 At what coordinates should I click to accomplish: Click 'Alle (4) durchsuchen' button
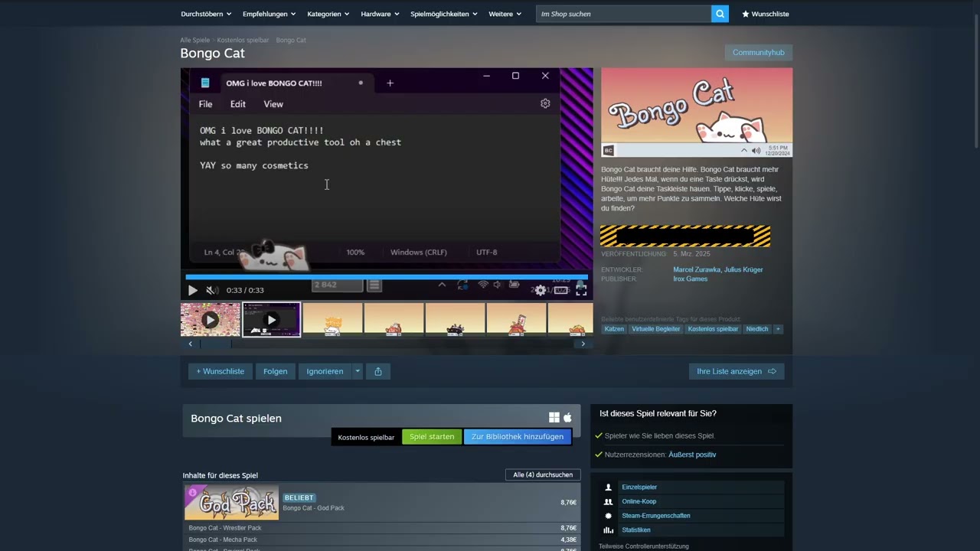[543, 474]
